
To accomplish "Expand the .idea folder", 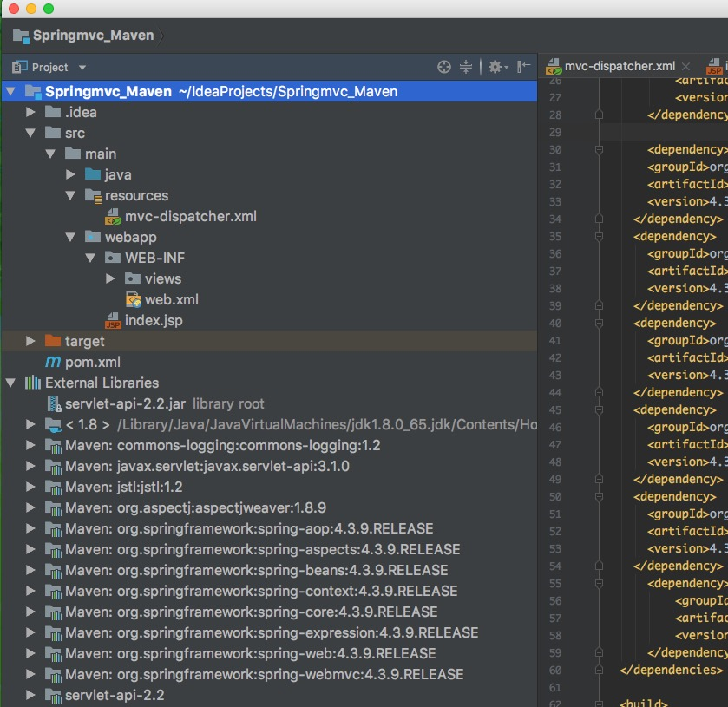I will click(30, 112).
